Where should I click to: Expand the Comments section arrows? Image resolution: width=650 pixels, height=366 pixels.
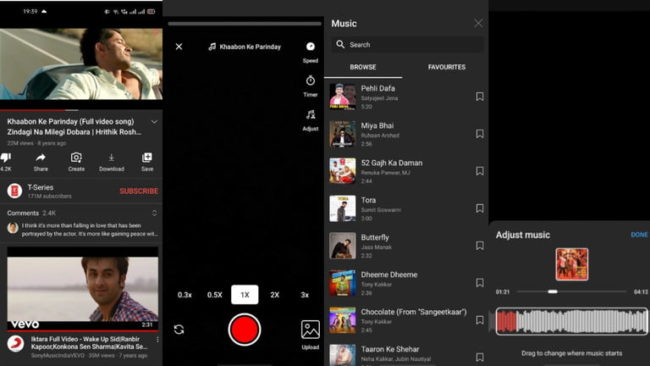[154, 213]
